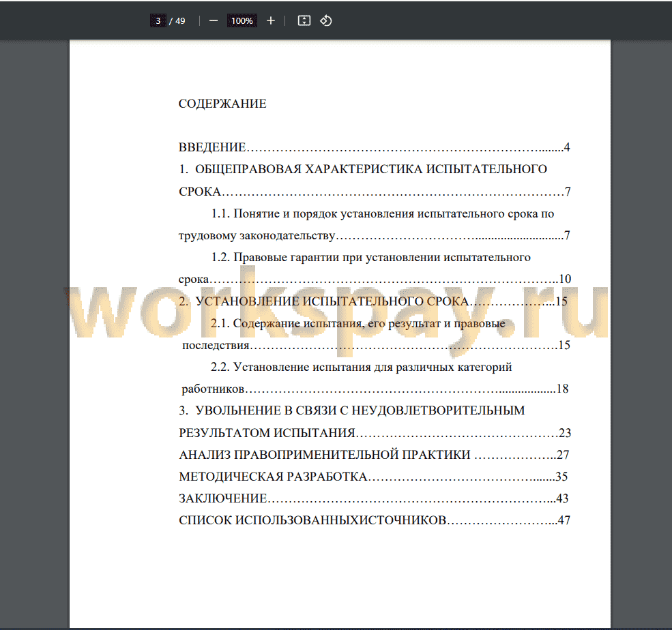
Task: Click 'АНАЛИЗ ПРАВОПРИМЕНИТЕЛЬНОЙ ПРАКТИКИ' entry
Action: (374, 454)
